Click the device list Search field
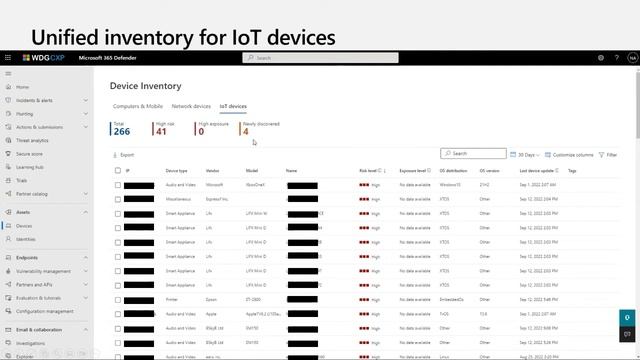 (x=473, y=153)
